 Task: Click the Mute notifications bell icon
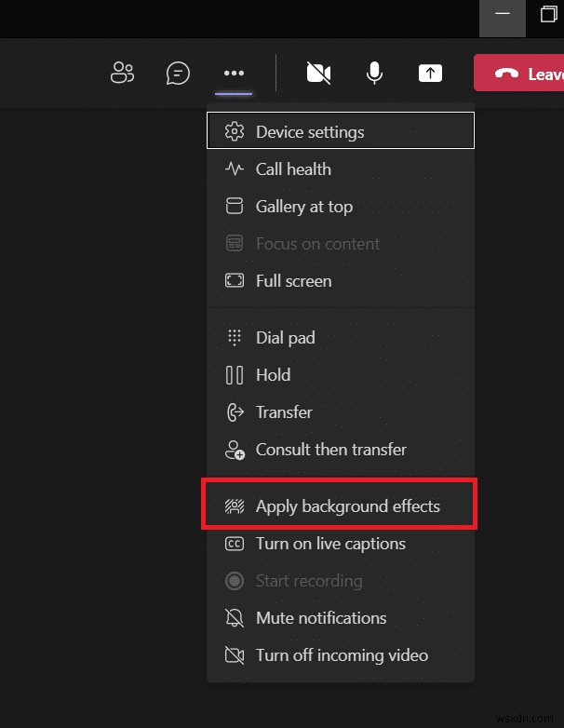tap(235, 618)
